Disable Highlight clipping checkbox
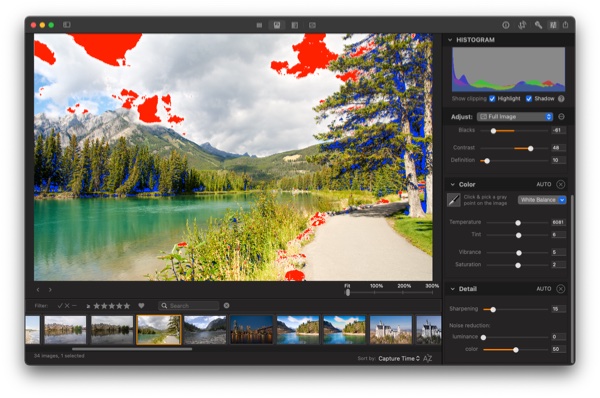 [x=492, y=99]
